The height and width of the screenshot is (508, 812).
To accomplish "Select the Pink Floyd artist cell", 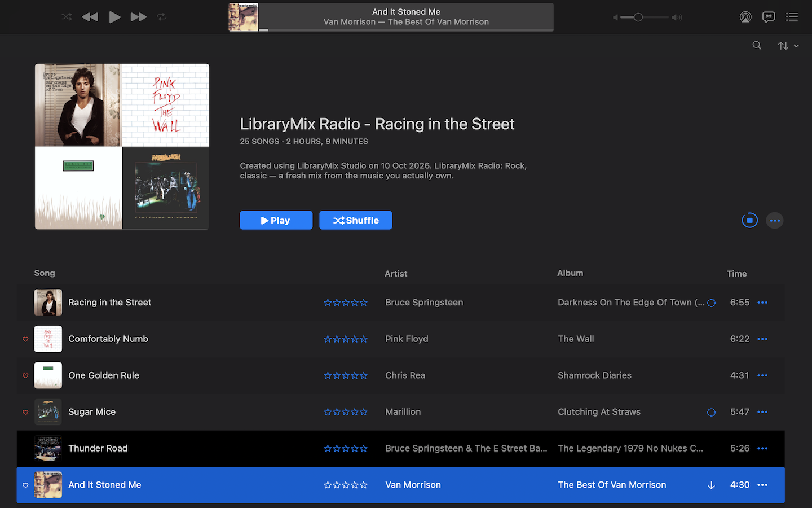I will (x=407, y=339).
